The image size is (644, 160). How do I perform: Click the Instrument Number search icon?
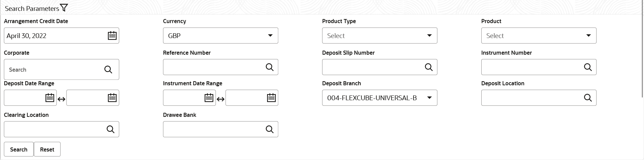pos(588,67)
